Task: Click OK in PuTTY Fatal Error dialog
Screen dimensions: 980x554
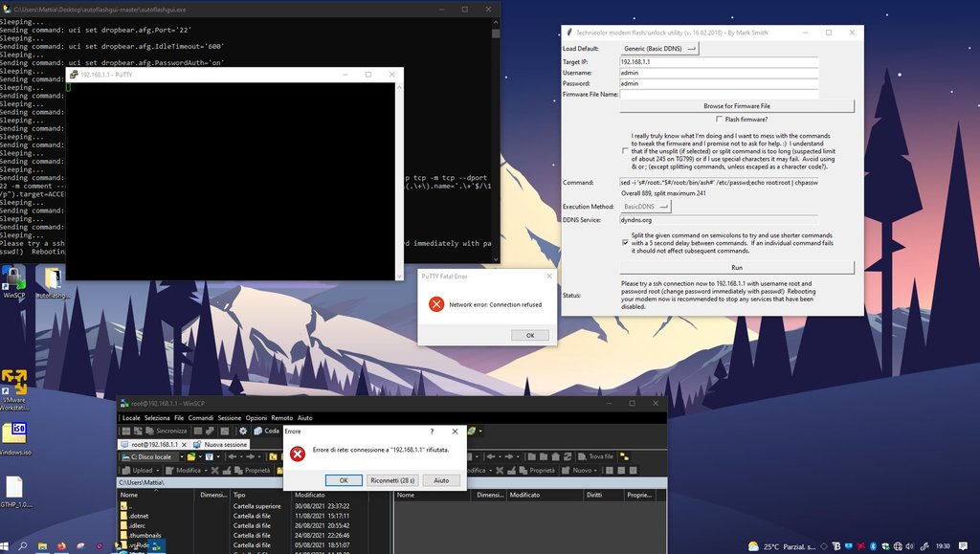Action: [x=530, y=336]
